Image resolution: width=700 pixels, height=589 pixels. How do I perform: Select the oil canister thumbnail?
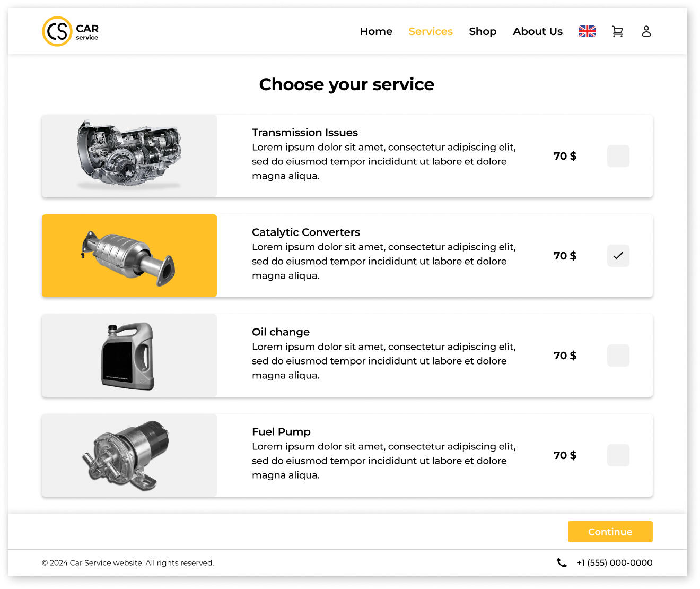pos(128,356)
